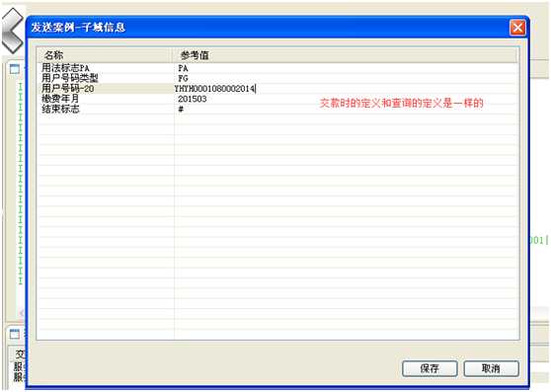Click the 参考值 column header
551x392 pixels.
point(345,55)
